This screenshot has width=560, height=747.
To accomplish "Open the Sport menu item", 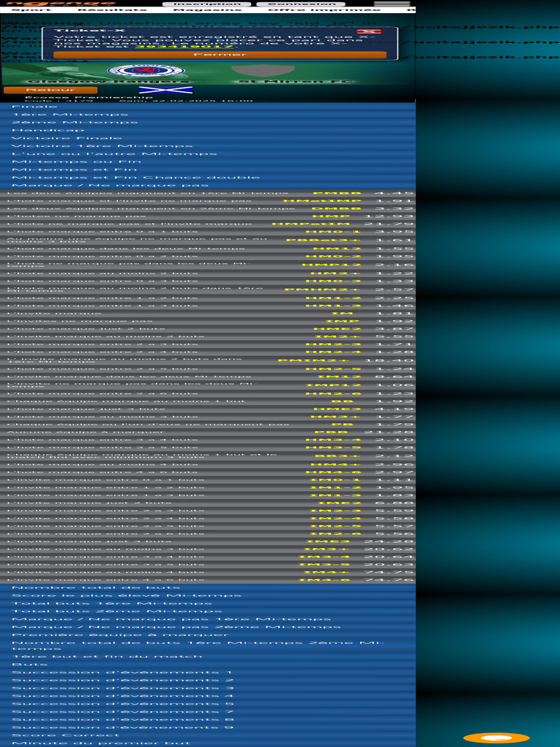I will pyautogui.click(x=31, y=9).
